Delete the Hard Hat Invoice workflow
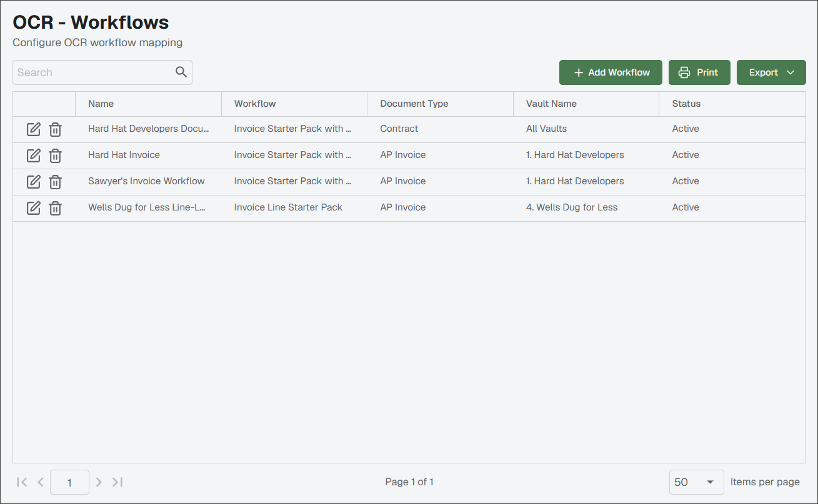818x504 pixels. tap(56, 156)
